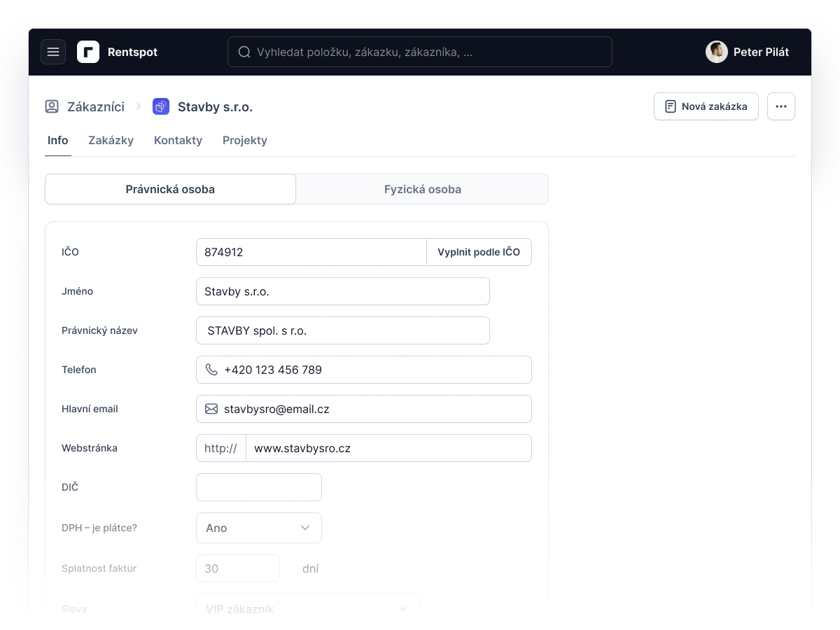The height and width of the screenshot is (630, 840).
Task: Go to the Projekty tab
Action: click(245, 140)
